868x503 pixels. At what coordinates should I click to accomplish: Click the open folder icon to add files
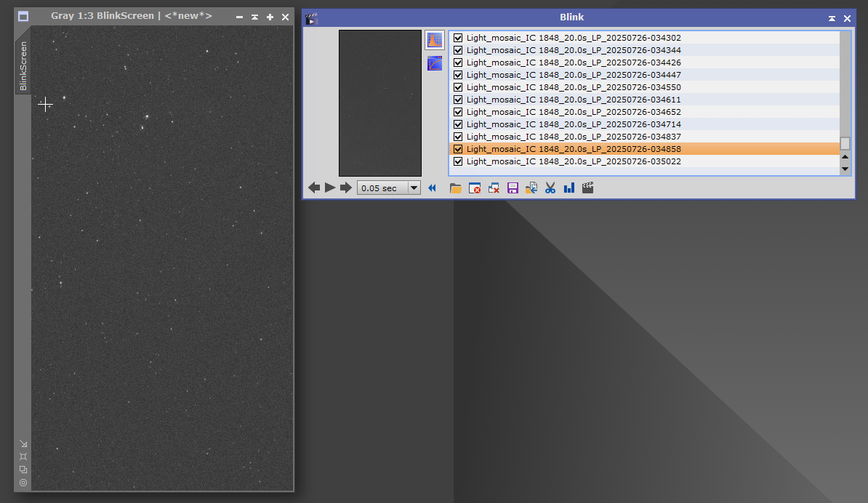coord(456,188)
